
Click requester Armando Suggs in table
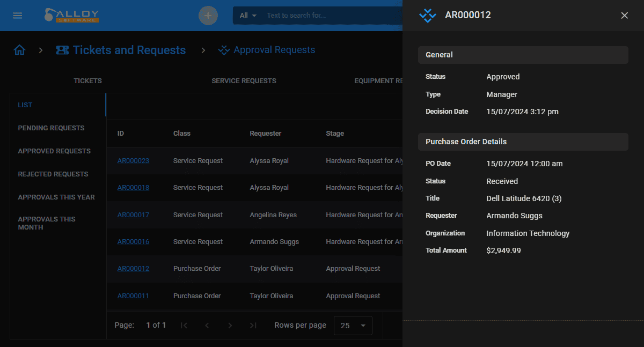(x=274, y=242)
